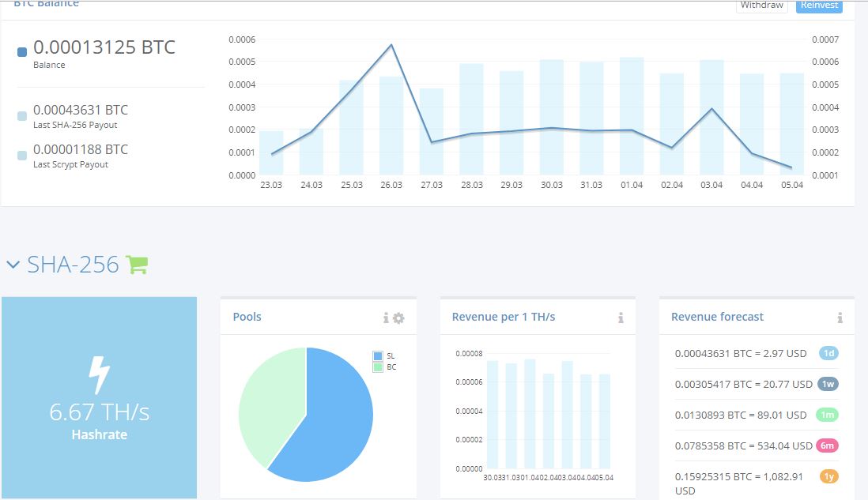Click the 1d forecast badge
This screenshot has height=500, width=868.
828,353
